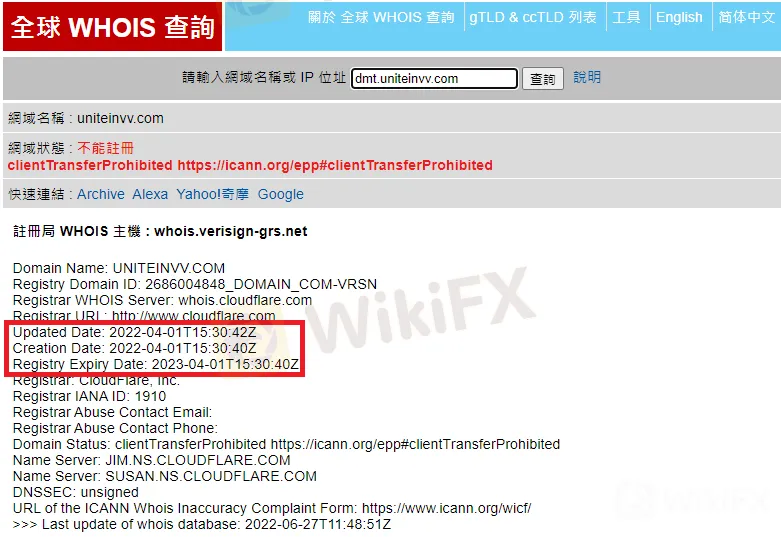Open the 說明 help link
Screen dimensions: 781x537
[x=587, y=77]
